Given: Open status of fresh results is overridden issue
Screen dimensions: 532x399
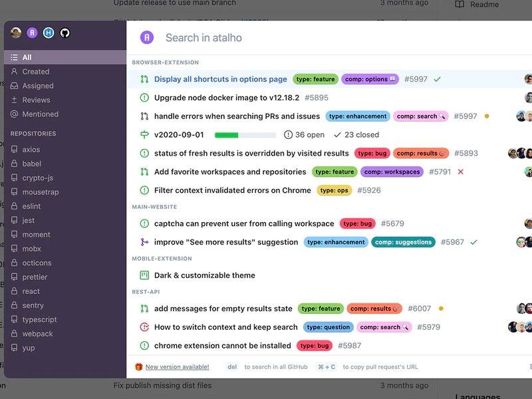Looking at the screenshot, I should coord(251,153).
